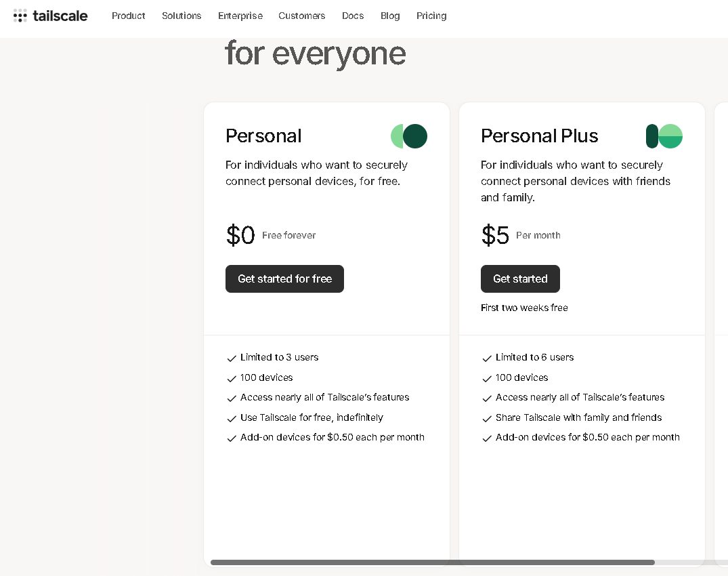Click checkmark next to "Use Tailscale for free, indefinitely"

click(x=232, y=419)
